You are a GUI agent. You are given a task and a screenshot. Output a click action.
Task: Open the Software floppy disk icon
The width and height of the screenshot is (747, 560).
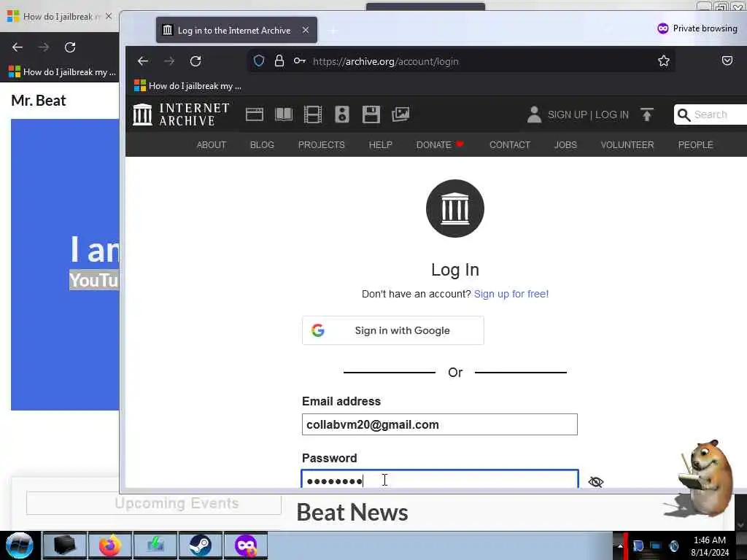[371, 114]
